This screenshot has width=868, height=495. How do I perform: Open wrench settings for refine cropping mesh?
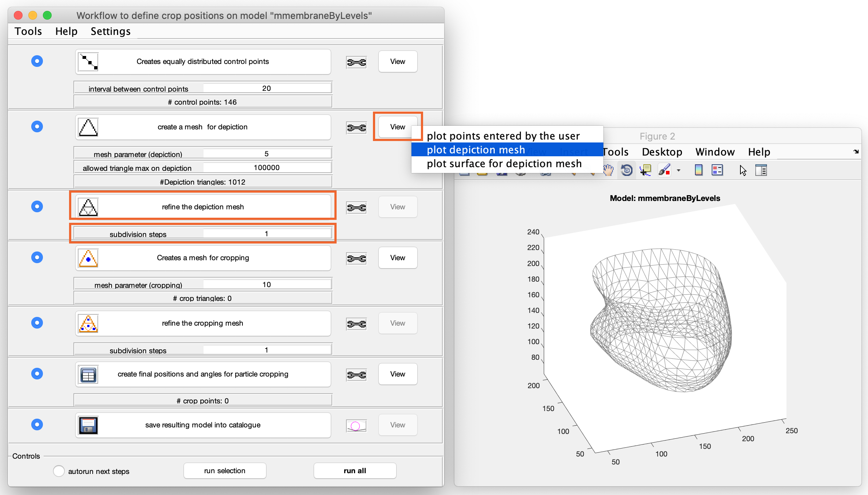coord(356,324)
